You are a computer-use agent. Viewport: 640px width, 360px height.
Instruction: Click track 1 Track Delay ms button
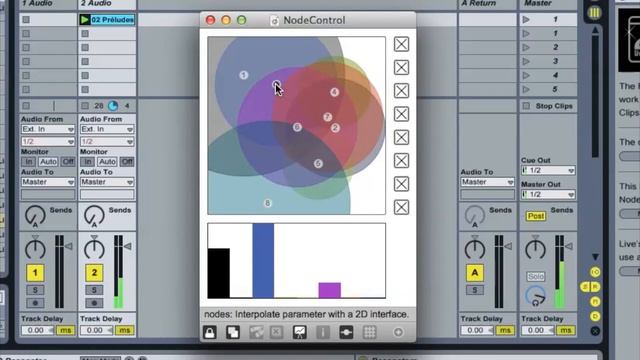tap(66, 330)
